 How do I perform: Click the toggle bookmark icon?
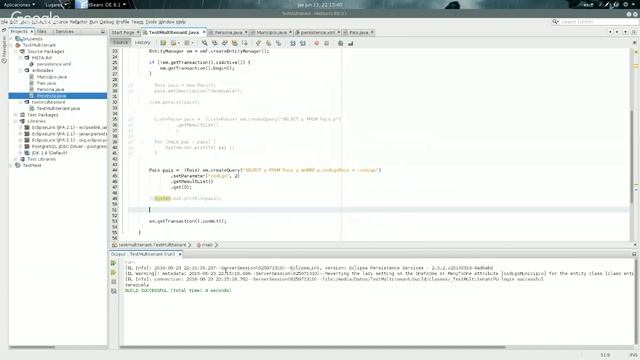pos(278,43)
